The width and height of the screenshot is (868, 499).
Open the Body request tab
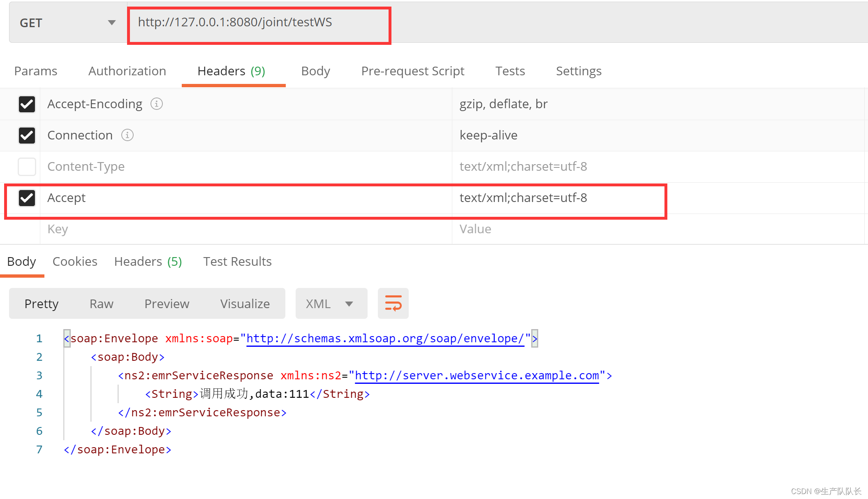coord(315,71)
